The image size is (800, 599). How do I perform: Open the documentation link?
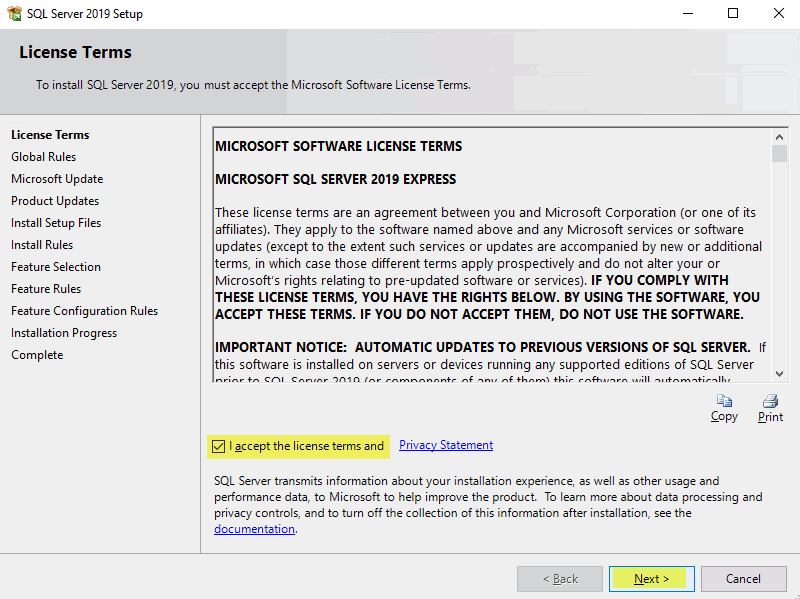[x=254, y=529]
